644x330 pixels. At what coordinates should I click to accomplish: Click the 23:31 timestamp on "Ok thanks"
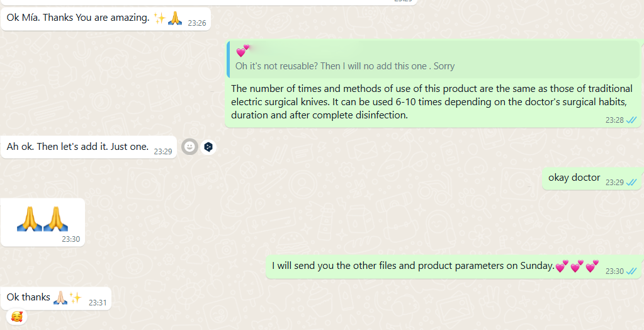[98, 302]
